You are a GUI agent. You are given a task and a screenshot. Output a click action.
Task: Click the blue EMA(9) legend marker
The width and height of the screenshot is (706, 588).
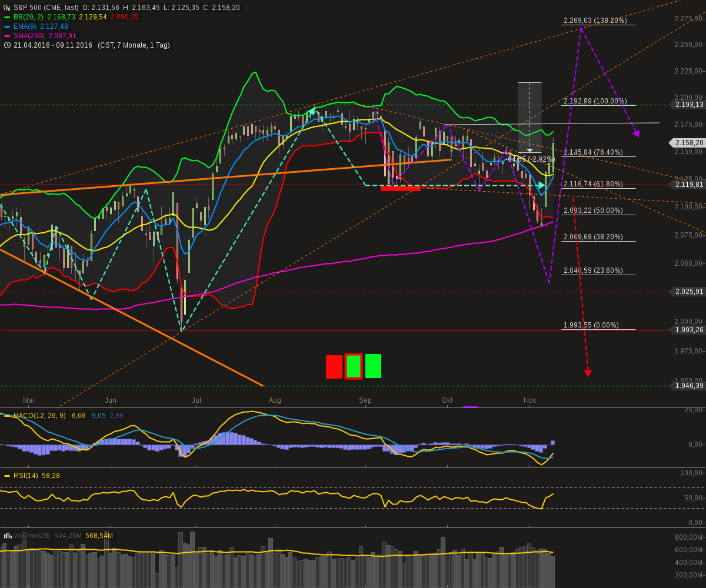(x=7, y=26)
